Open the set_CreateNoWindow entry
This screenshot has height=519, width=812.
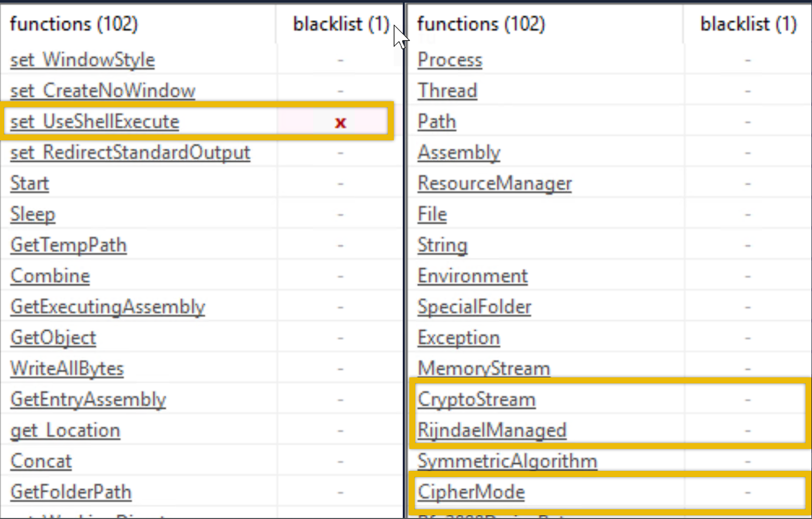[x=102, y=91]
